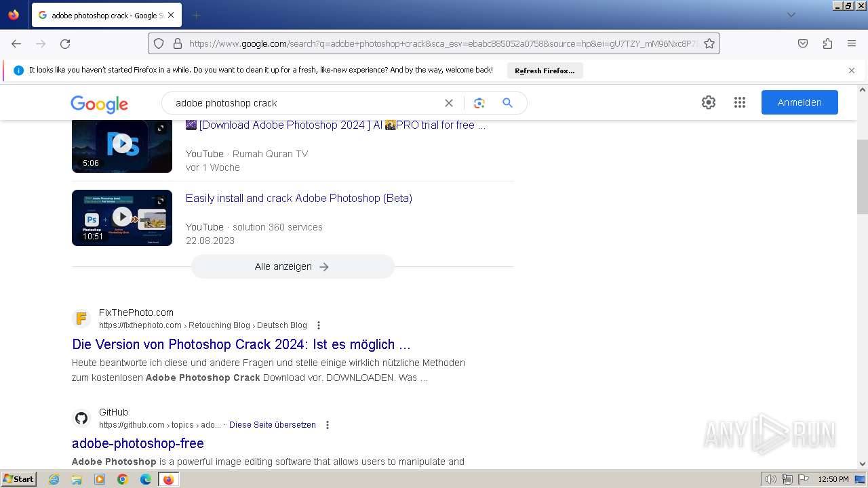Image resolution: width=868 pixels, height=488 pixels.
Task: Expand the List all tabs chevron
Action: [x=791, y=15]
